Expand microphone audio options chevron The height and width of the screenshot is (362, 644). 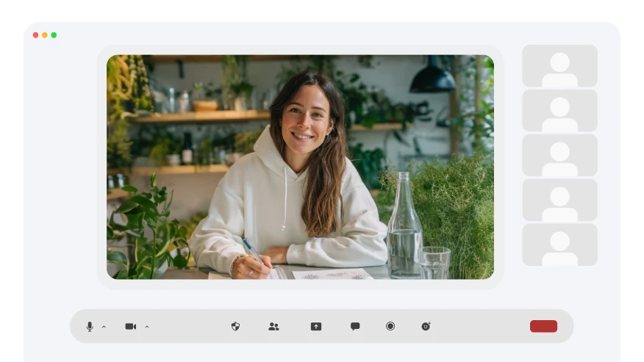point(104,327)
